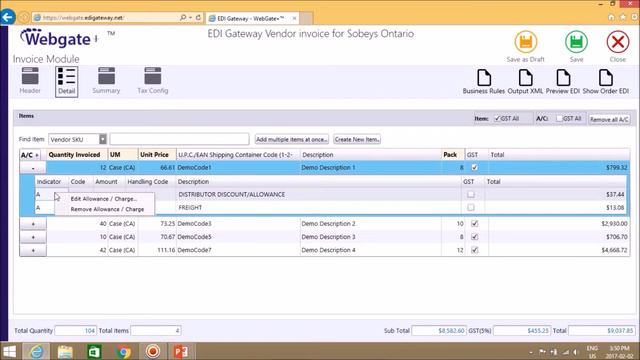The image size is (640, 360).
Task: Open the Business Rules document
Action: tap(484, 82)
